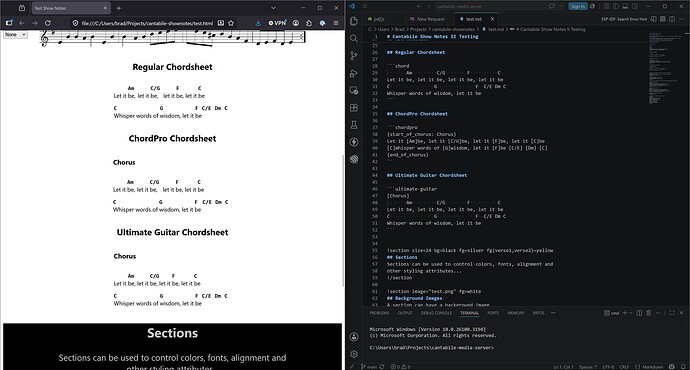Click the Spaces: 7 indentation status item
Screen dimensions: 690x370
click(x=588, y=366)
